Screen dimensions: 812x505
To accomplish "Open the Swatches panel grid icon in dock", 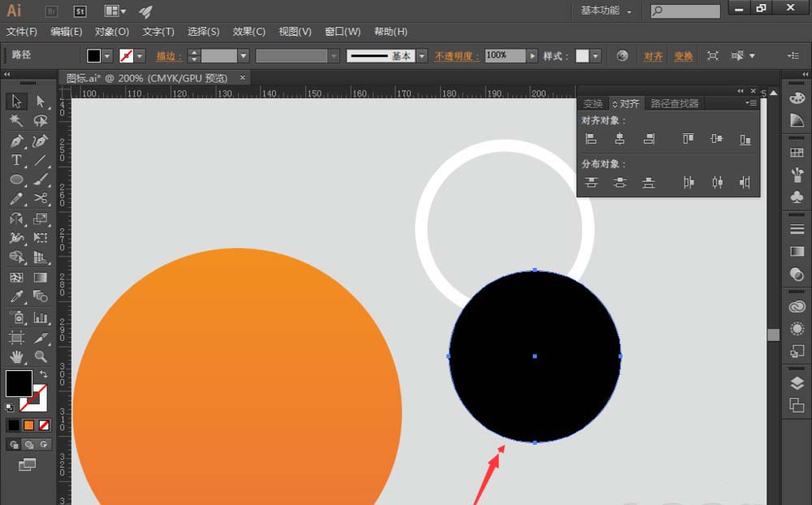I will pyautogui.click(x=797, y=153).
